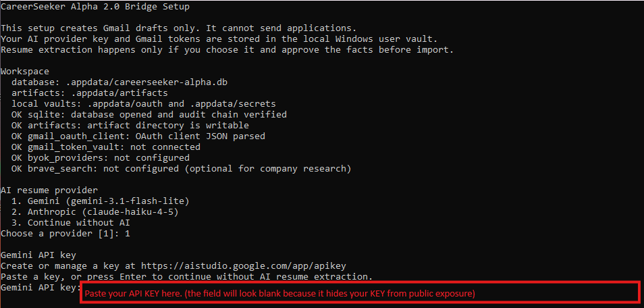
Task: Click the 'AI resume provider' heading
Action: (49, 190)
